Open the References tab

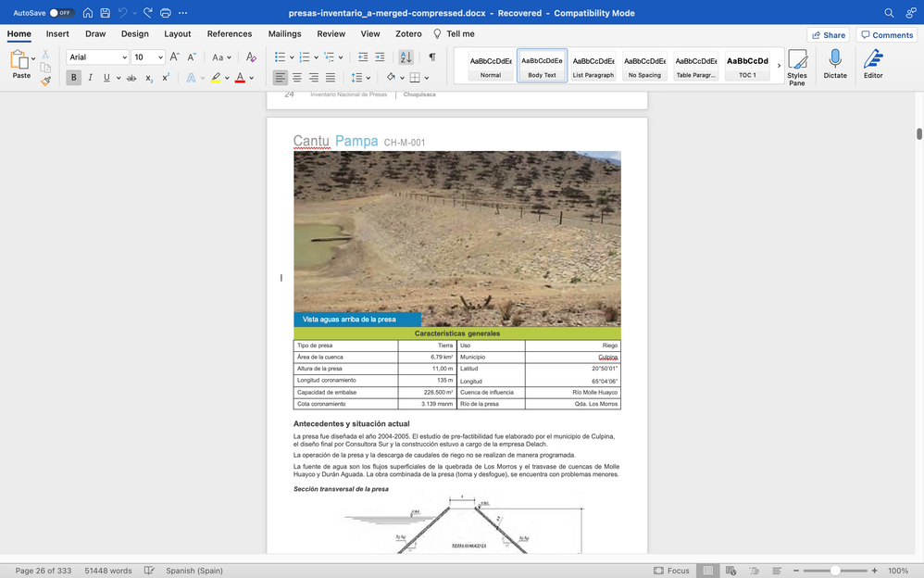point(230,33)
